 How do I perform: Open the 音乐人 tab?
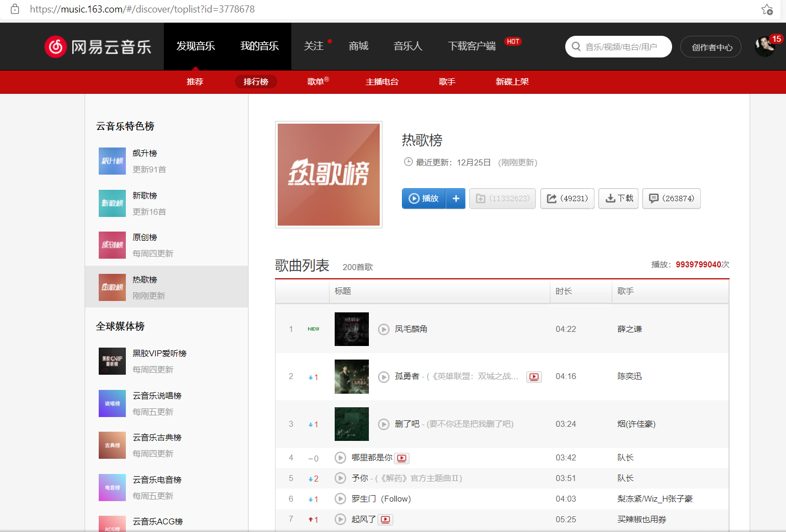click(x=408, y=46)
